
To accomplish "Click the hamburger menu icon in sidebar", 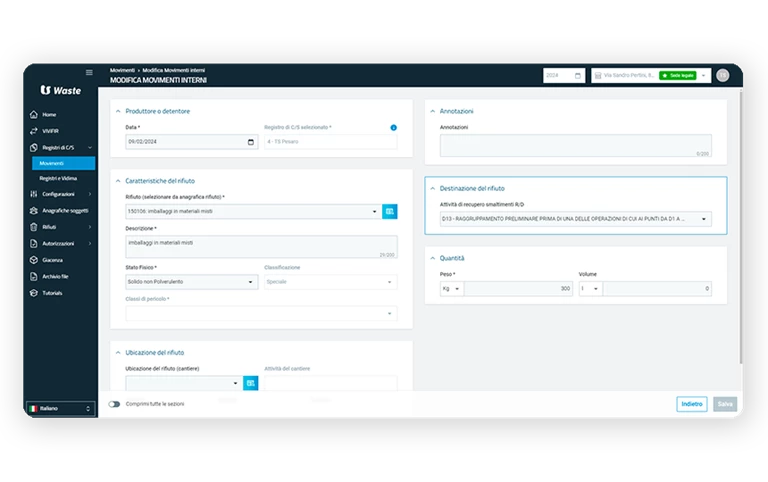I will pos(89,72).
